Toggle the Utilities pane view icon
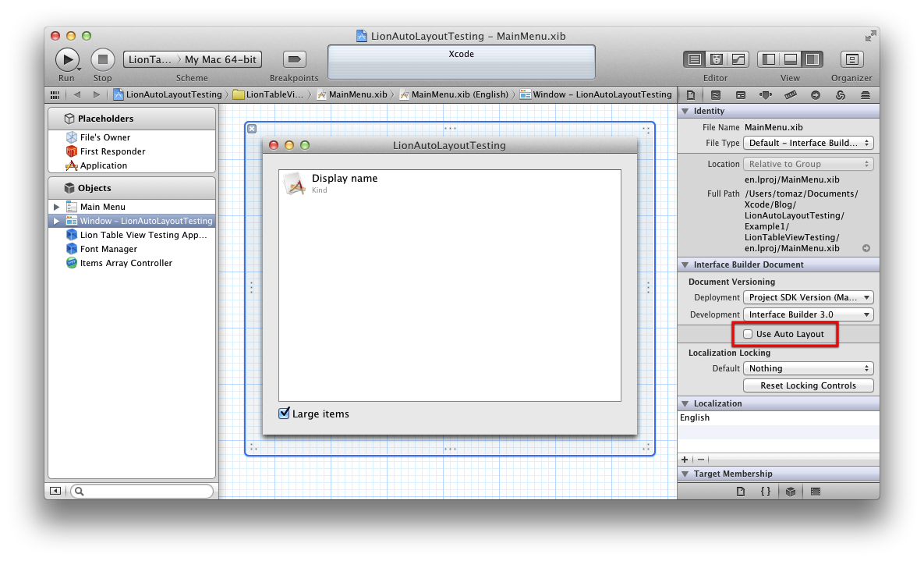The height and width of the screenshot is (561, 924). point(812,59)
